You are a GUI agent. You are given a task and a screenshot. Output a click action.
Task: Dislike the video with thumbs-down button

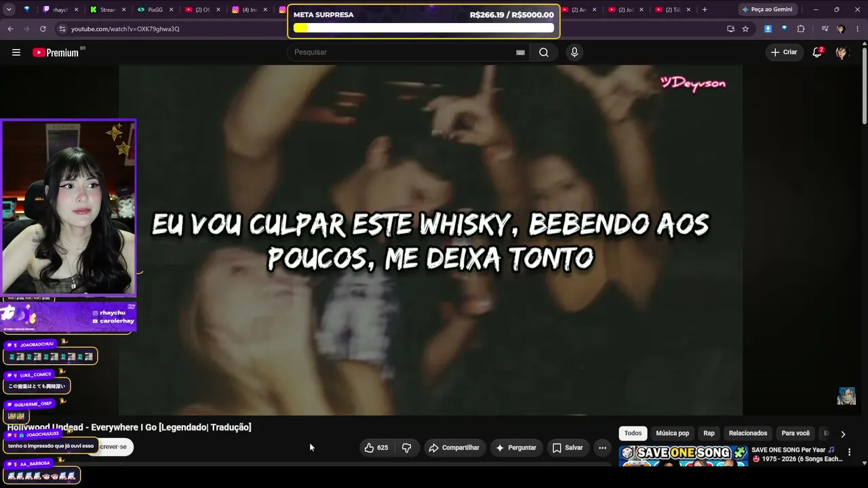(x=407, y=447)
